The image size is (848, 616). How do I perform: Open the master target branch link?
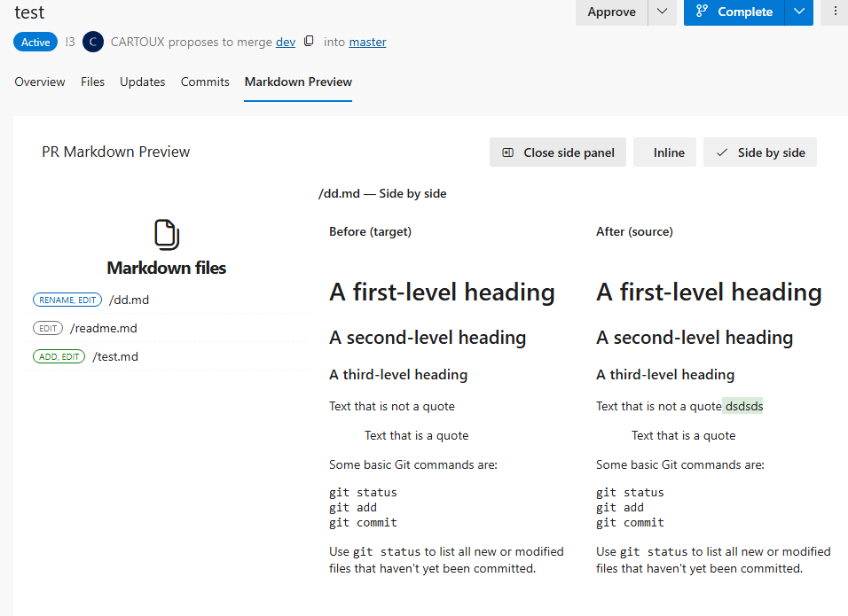pyautogui.click(x=367, y=42)
